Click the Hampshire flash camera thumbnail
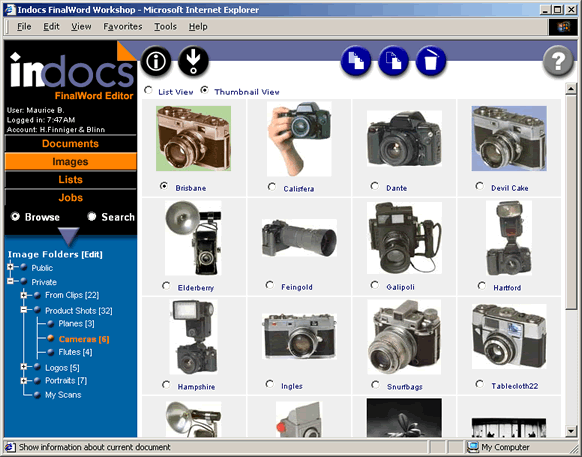This screenshot has height=457, width=582. coord(193,337)
